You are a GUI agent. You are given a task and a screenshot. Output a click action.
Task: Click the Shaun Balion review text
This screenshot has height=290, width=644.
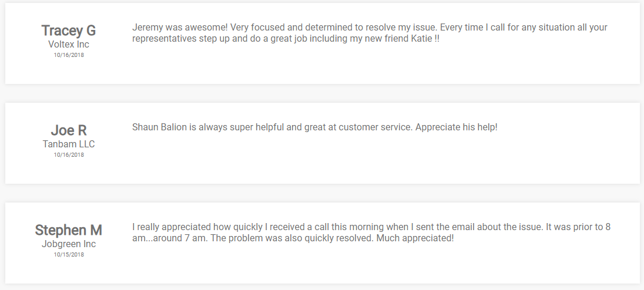pyautogui.click(x=314, y=127)
